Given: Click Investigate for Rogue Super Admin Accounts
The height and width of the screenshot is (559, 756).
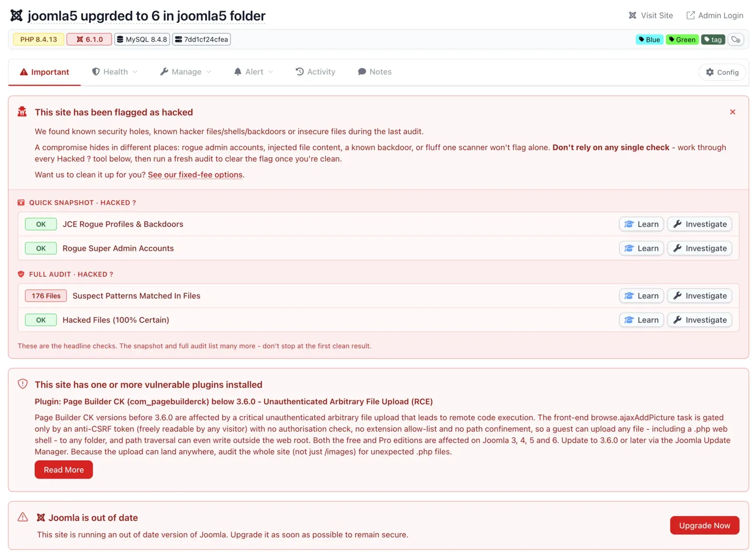Looking at the screenshot, I should click(699, 248).
